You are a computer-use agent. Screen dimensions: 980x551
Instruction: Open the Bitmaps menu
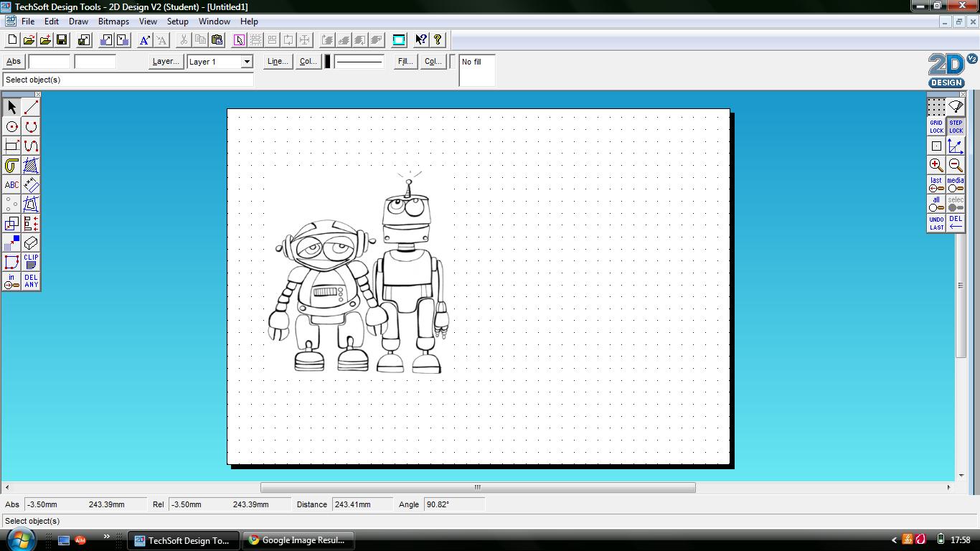coord(113,21)
